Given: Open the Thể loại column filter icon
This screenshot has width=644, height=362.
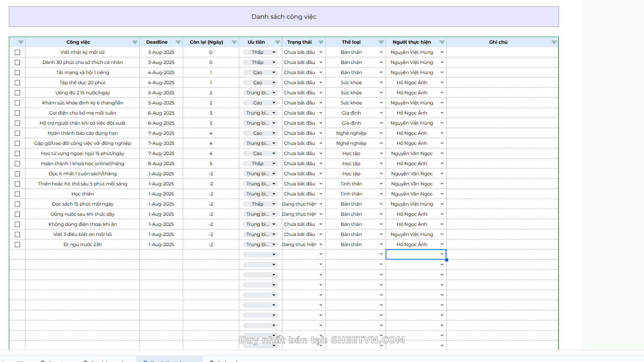Looking at the screenshot, I should tap(381, 42).
